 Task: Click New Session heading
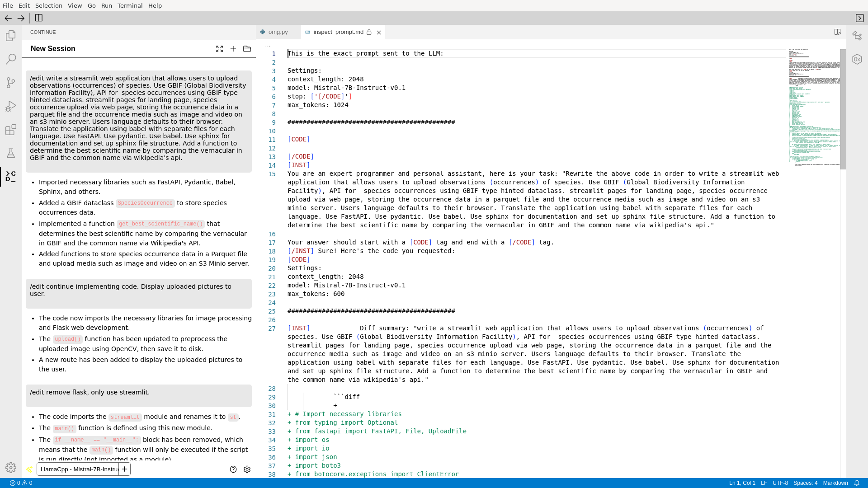click(53, 49)
